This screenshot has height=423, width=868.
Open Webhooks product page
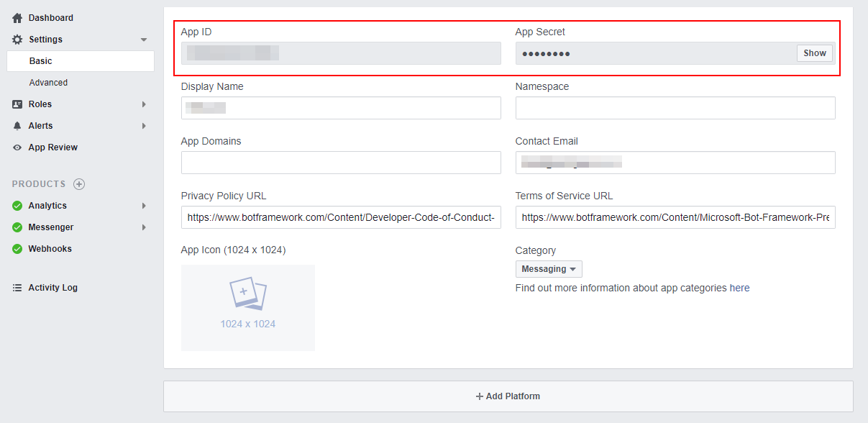pyautogui.click(x=50, y=249)
